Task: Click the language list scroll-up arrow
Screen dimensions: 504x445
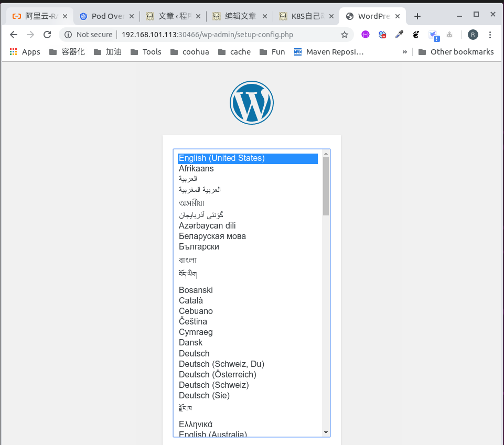Action: [x=326, y=154]
